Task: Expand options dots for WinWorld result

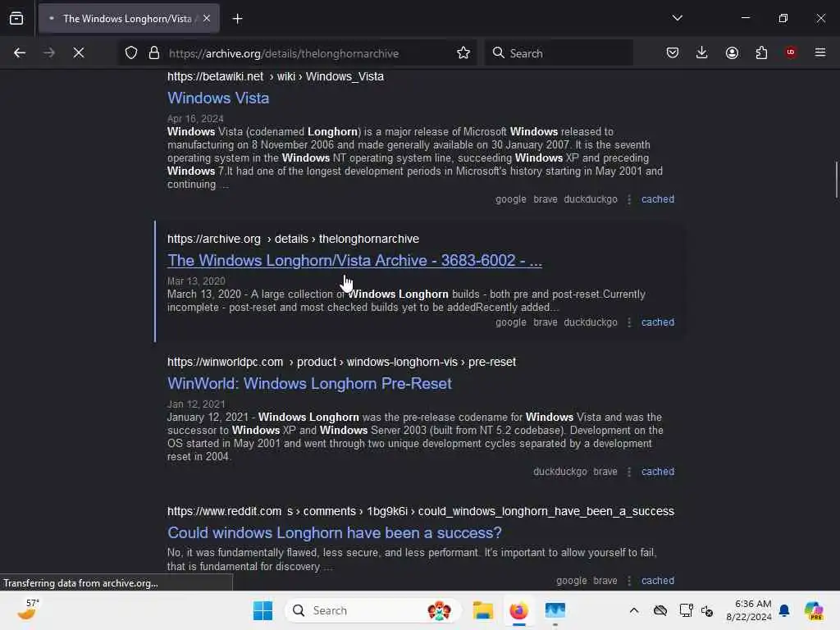Action: pyautogui.click(x=629, y=472)
